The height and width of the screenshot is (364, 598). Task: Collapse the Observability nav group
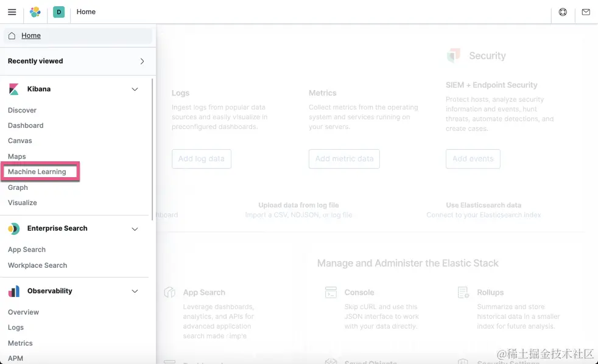click(135, 291)
